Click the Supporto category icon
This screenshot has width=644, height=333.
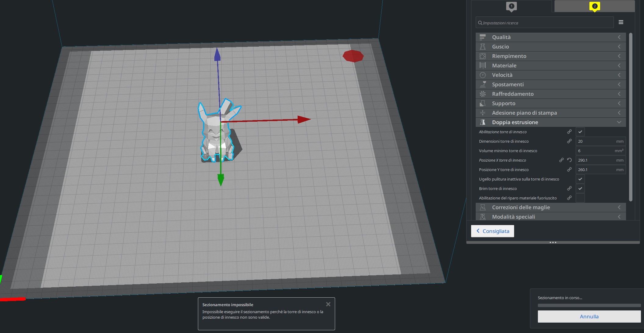[483, 103]
